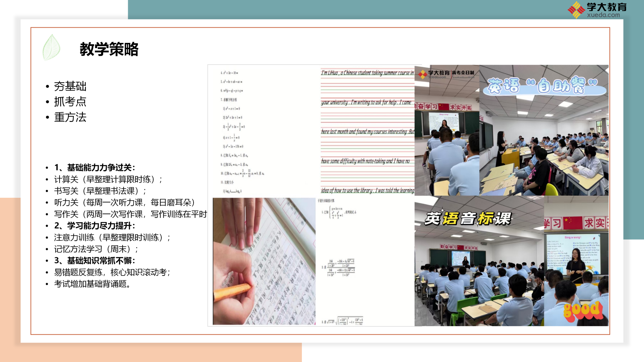Image resolution: width=644 pixels, height=362 pixels.
Task: Click the line 易错题反复练，核心知识滚动考
Action: tap(112, 272)
